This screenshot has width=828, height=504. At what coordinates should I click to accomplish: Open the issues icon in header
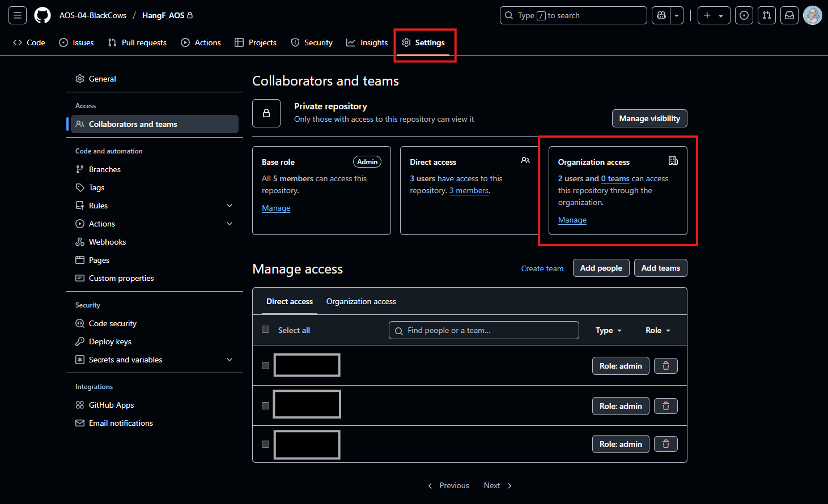point(744,15)
